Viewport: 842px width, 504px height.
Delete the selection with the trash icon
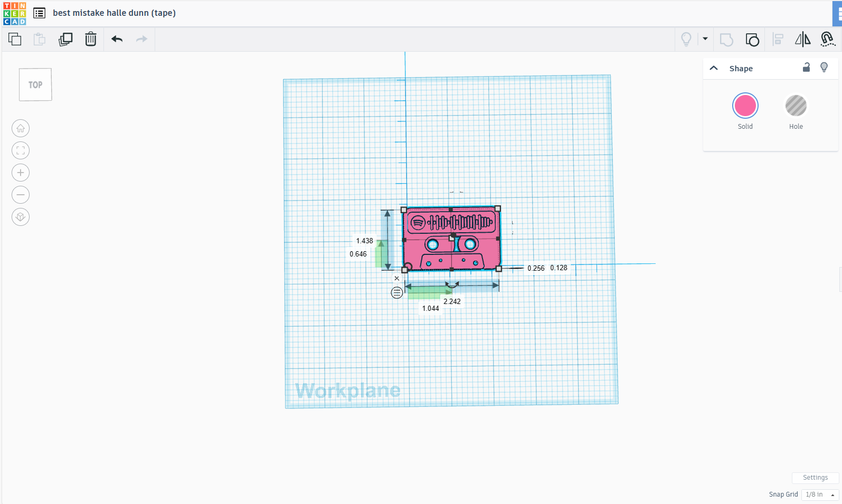coord(91,39)
